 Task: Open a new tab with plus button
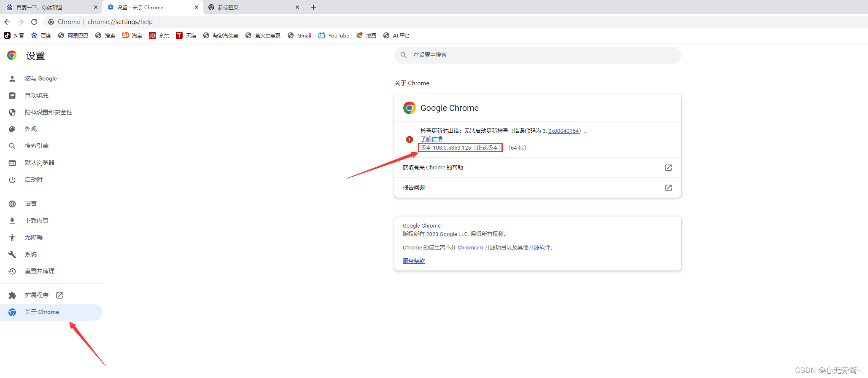(313, 7)
